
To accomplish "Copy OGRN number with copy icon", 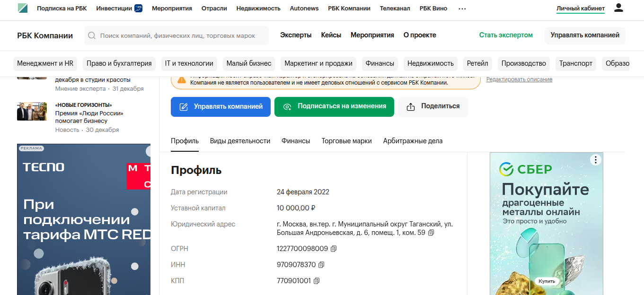I will [x=334, y=249].
